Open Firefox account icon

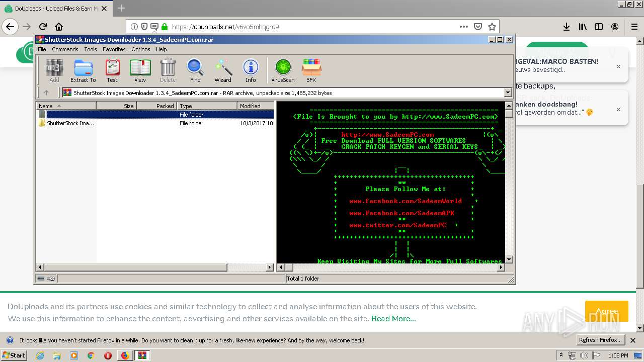[x=615, y=27]
